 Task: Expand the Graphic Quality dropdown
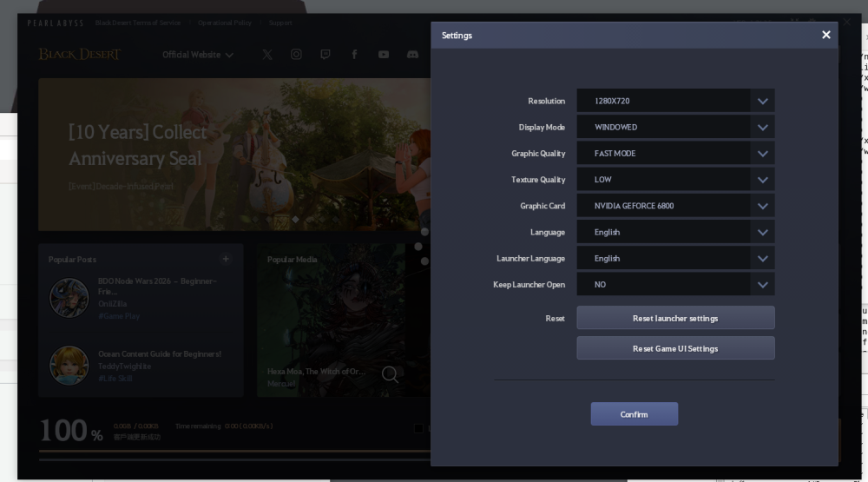[675, 154]
